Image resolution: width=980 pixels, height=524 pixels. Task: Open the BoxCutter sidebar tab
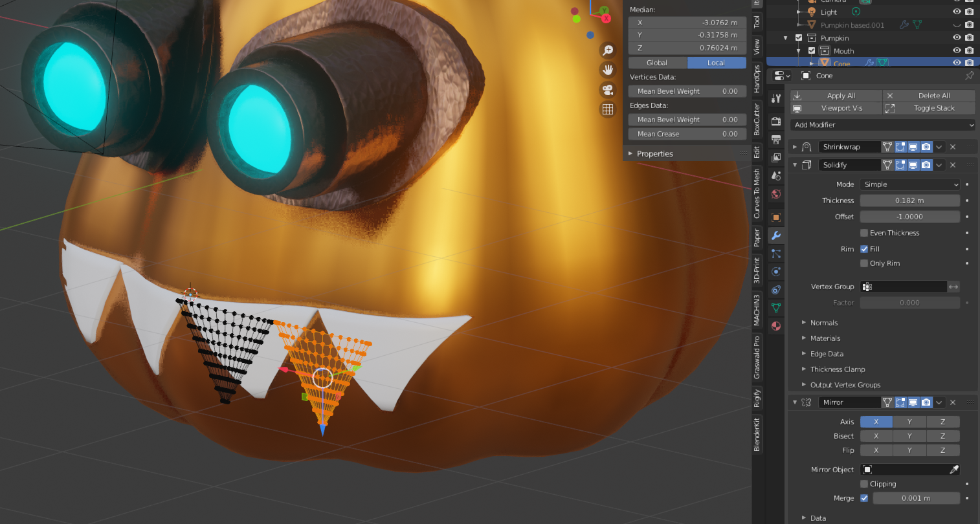(x=757, y=119)
